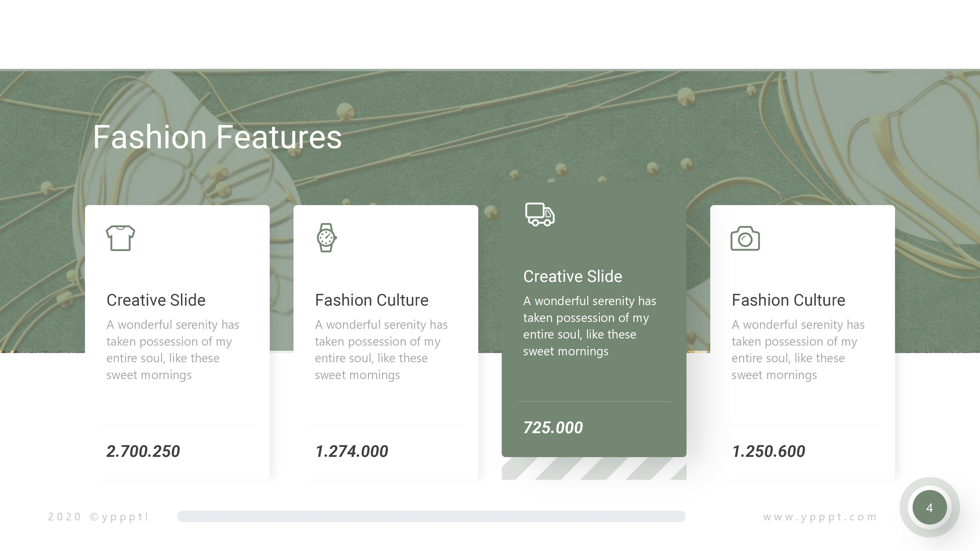Click the wristwatch icon in second card

pos(326,238)
